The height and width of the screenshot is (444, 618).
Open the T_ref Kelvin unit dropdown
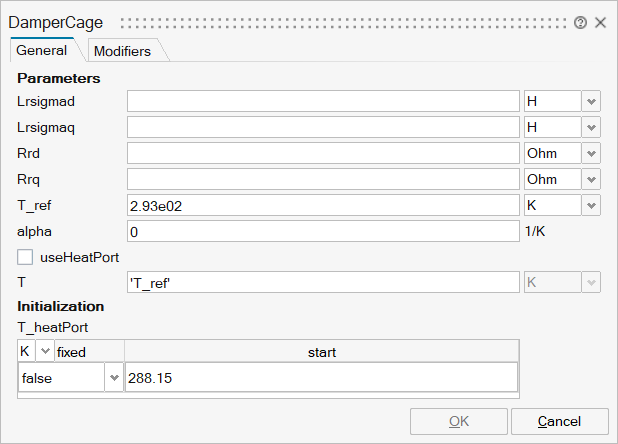point(591,205)
